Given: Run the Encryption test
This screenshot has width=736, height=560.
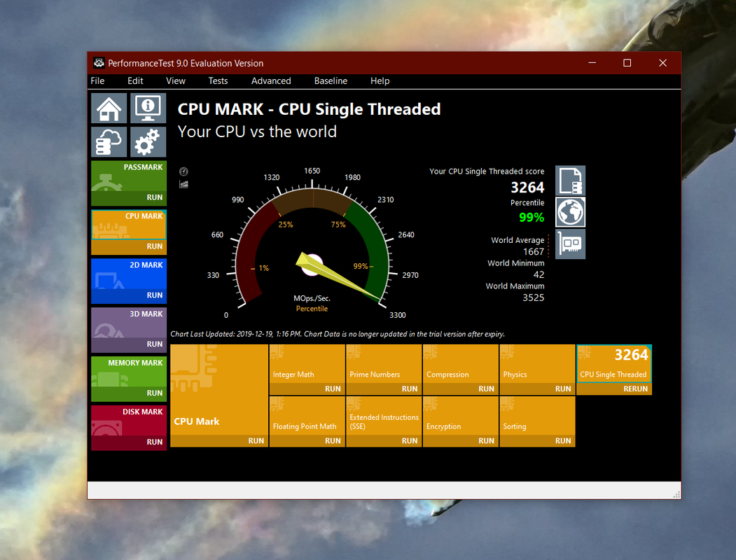Looking at the screenshot, I should pyautogui.click(x=461, y=441).
